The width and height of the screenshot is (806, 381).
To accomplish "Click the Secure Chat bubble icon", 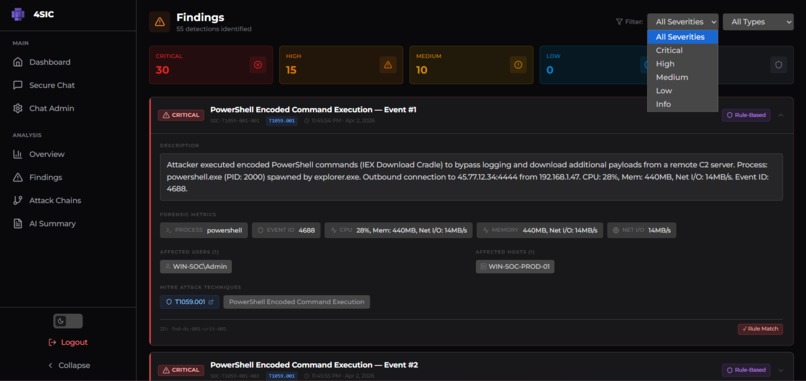I will (x=18, y=85).
